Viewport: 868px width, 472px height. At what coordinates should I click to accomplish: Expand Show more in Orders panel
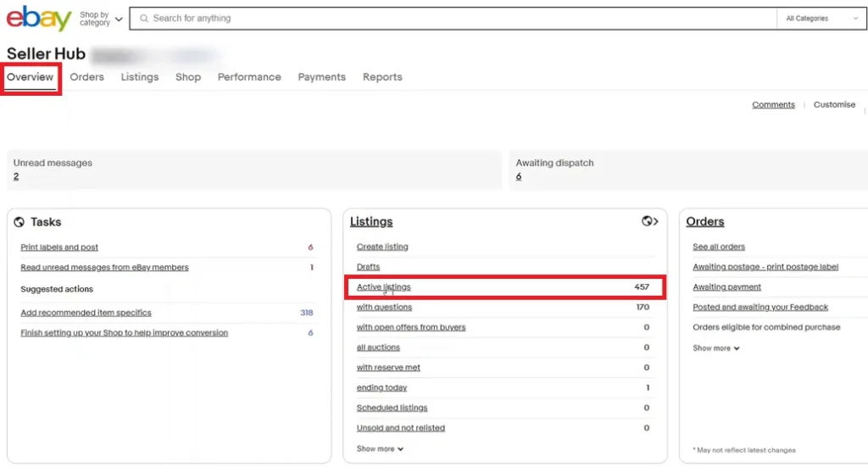coord(715,348)
